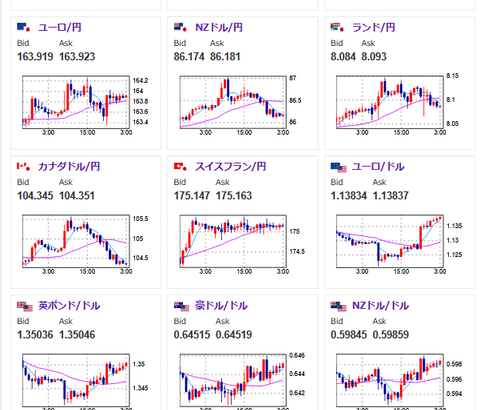This screenshot has height=410, width=480.
Task: Open the スイスフラン/円 rate link
Action: (231, 166)
